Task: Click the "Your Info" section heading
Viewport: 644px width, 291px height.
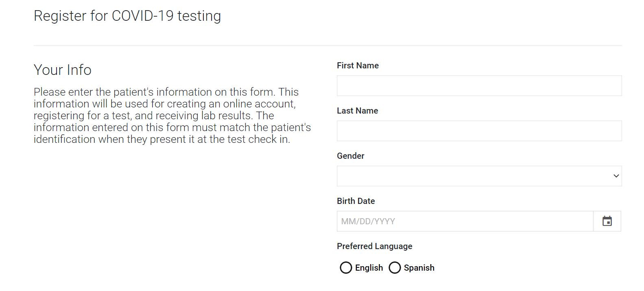Action: 63,70
